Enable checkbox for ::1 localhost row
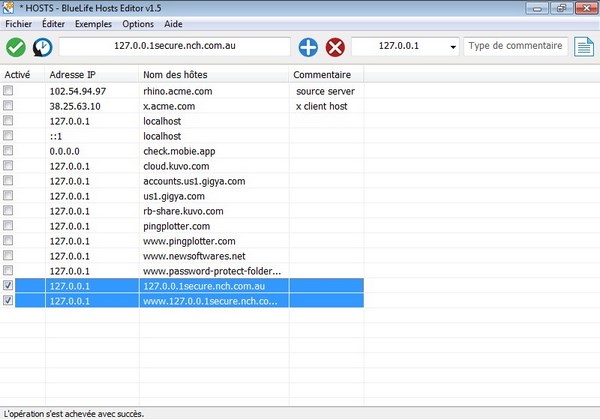 [x=8, y=135]
